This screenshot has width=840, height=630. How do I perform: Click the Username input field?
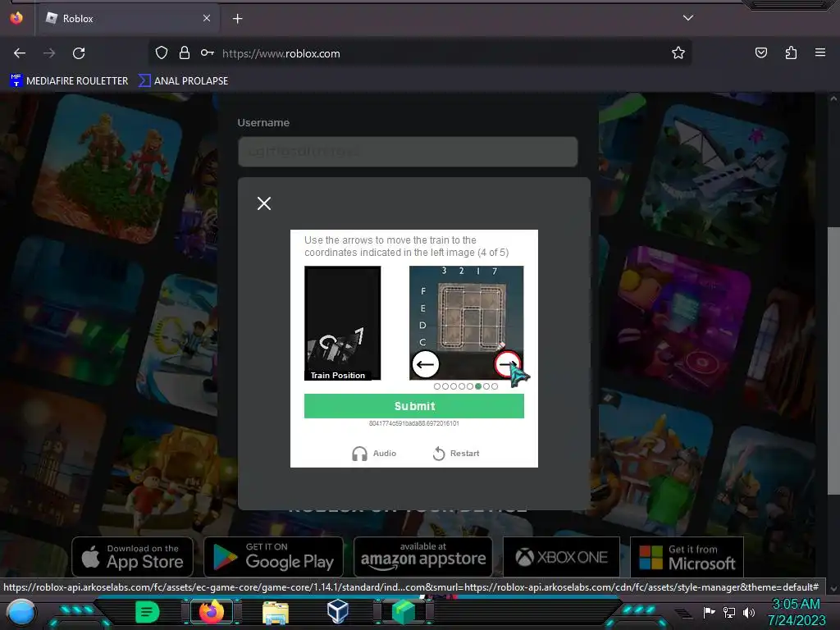pyautogui.click(x=408, y=152)
